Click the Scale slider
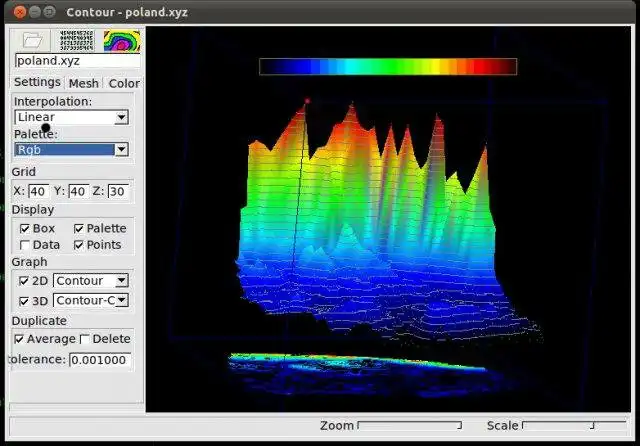The image size is (640, 446). click(x=574, y=426)
